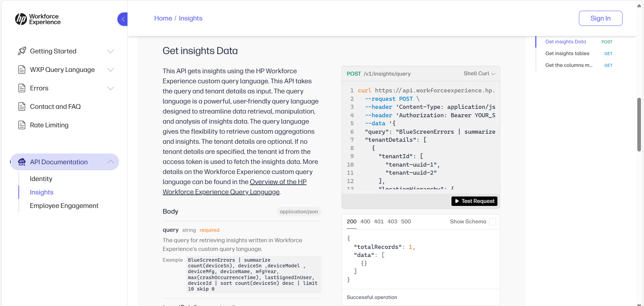This screenshot has height=306, width=644.
Task: Select the 400 response tab
Action: click(365, 222)
